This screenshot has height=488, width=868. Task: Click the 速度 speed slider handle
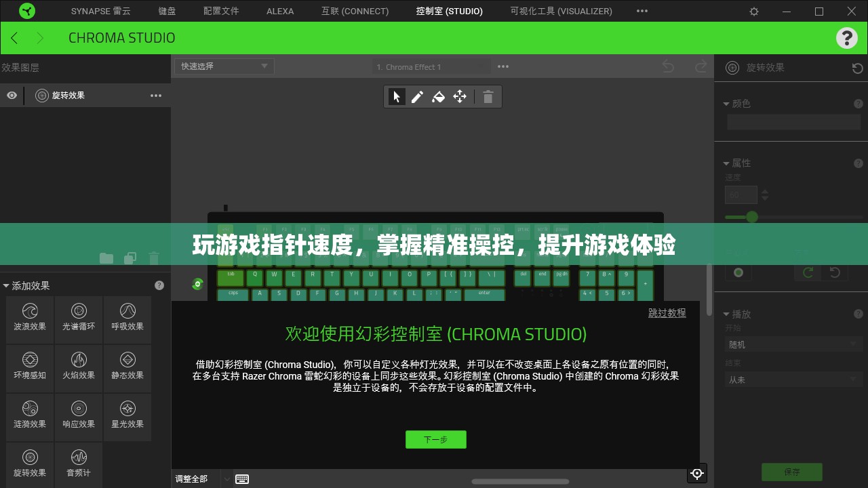click(x=751, y=217)
